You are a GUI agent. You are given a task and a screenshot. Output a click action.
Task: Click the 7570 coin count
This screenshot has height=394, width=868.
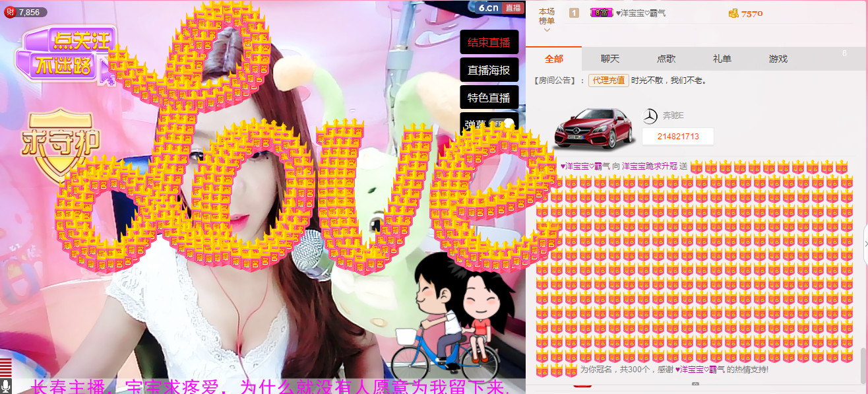(752, 13)
